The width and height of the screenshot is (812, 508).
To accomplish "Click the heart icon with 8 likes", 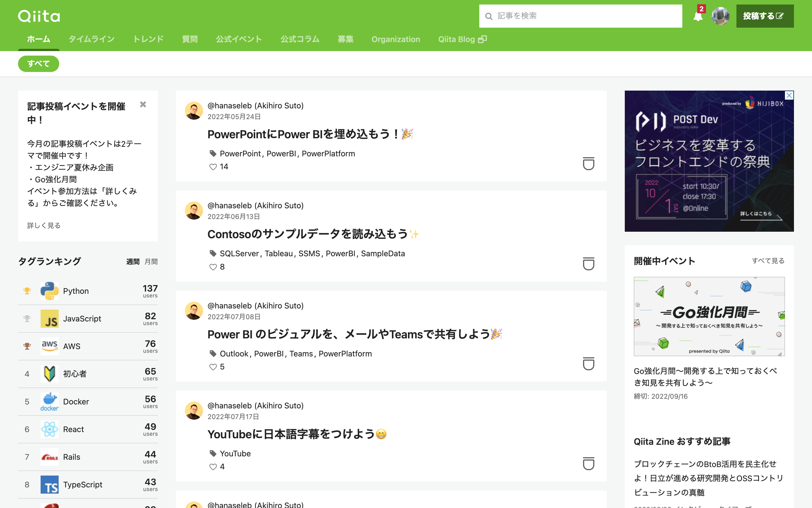I will [213, 267].
